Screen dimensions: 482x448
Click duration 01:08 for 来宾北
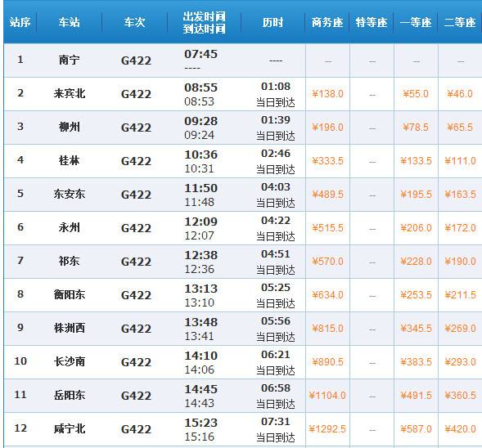click(276, 87)
